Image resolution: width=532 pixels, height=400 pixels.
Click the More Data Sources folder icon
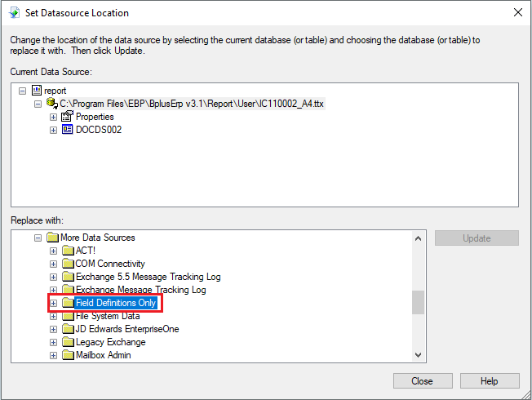point(52,238)
